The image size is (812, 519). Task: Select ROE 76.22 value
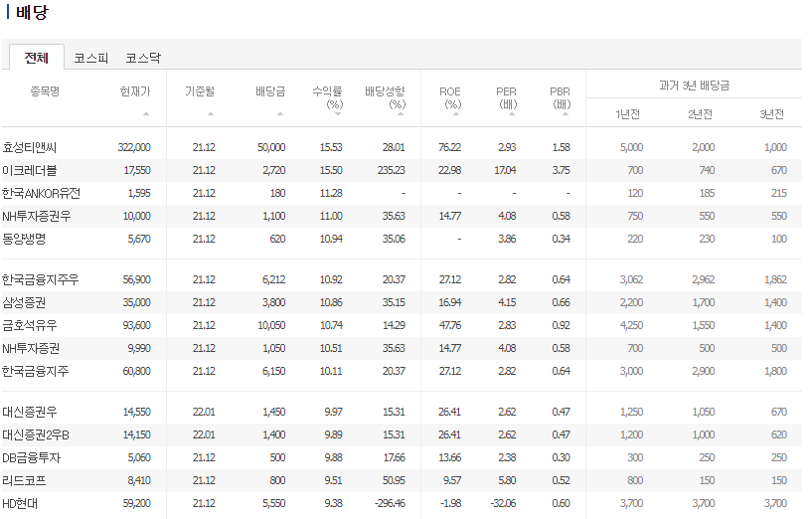point(449,147)
